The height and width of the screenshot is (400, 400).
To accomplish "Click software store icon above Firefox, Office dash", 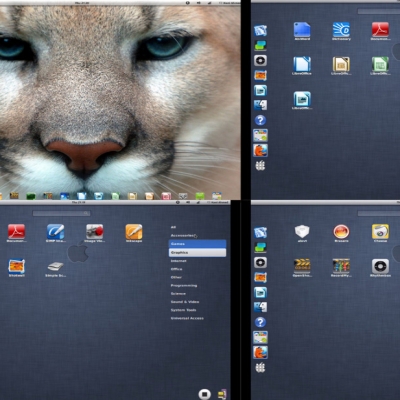I will 260,135.
